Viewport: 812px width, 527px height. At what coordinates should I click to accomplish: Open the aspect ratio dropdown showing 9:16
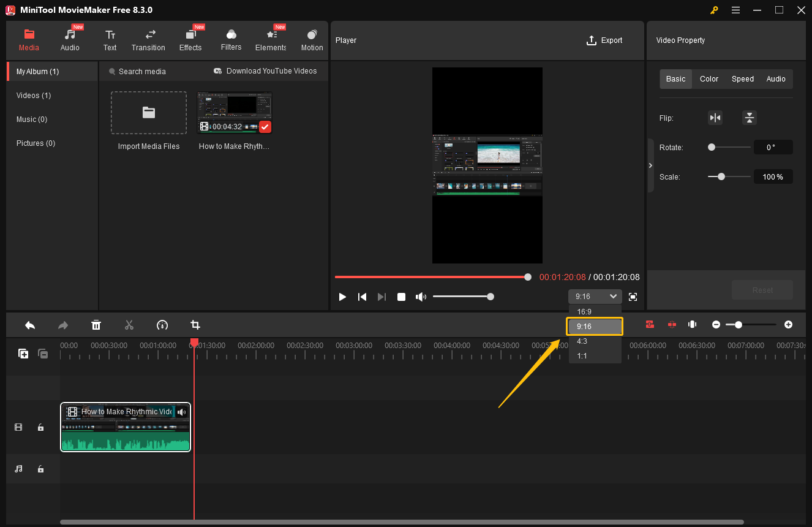point(595,297)
